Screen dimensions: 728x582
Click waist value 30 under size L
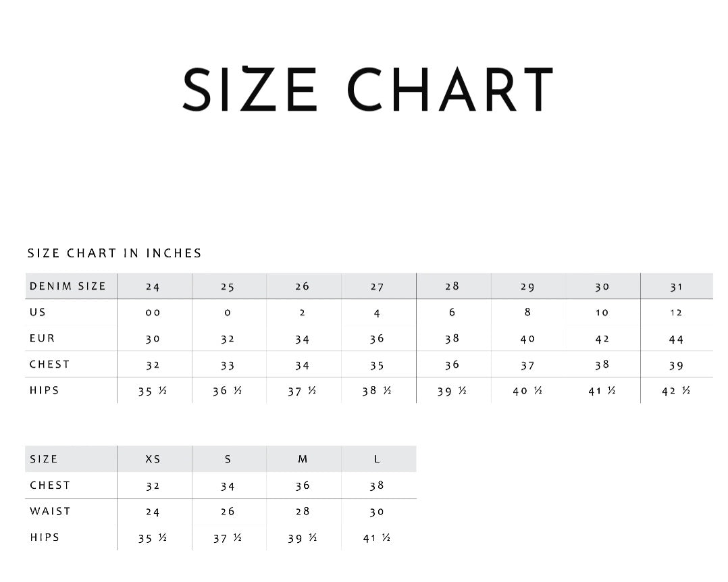pyautogui.click(x=377, y=512)
